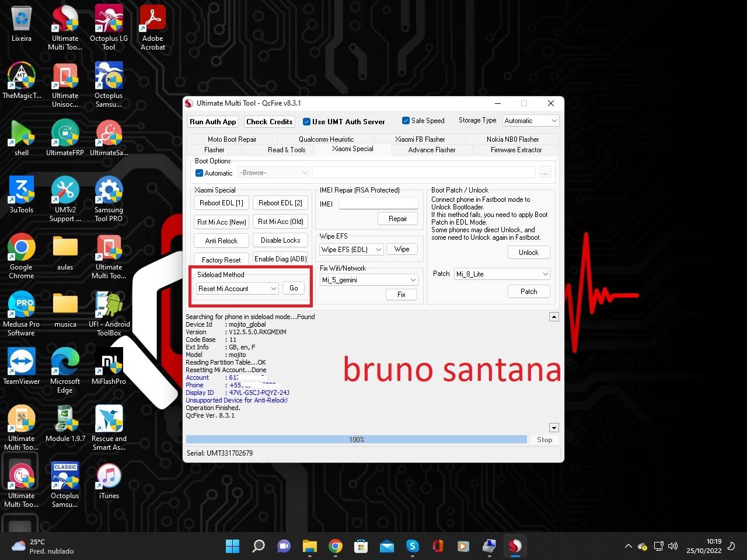Launch Samsung Tool PRO icon
This screenshot has height=560, width=747.
pos(109,199)
